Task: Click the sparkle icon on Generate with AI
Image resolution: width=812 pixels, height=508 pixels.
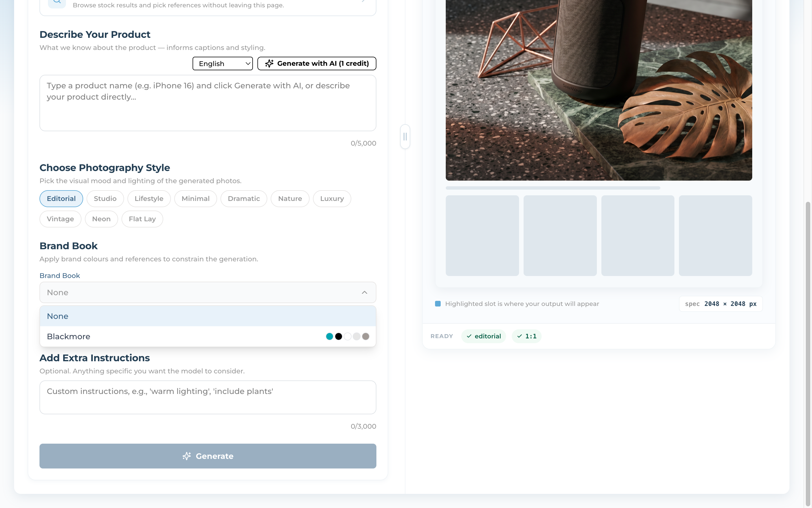Action: click(269, 63)
